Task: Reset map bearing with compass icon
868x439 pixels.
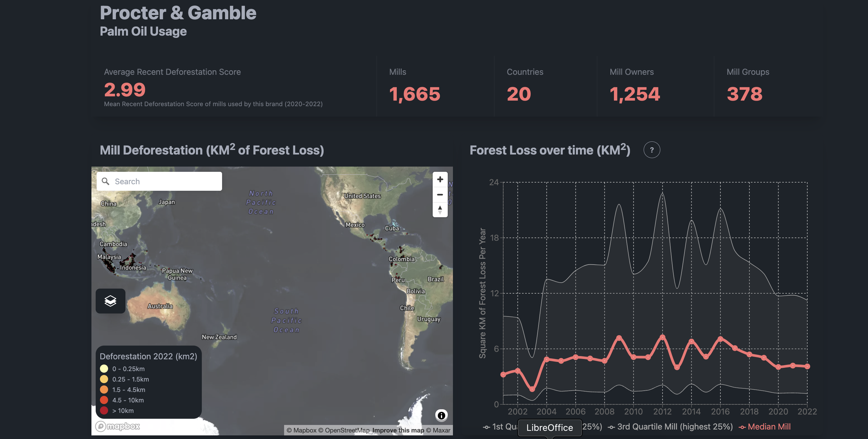Action: 440,210
